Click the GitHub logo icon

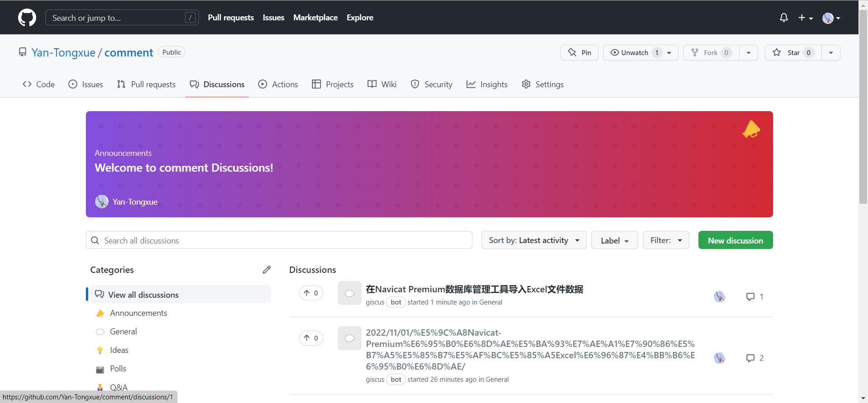tap(27, 18)
